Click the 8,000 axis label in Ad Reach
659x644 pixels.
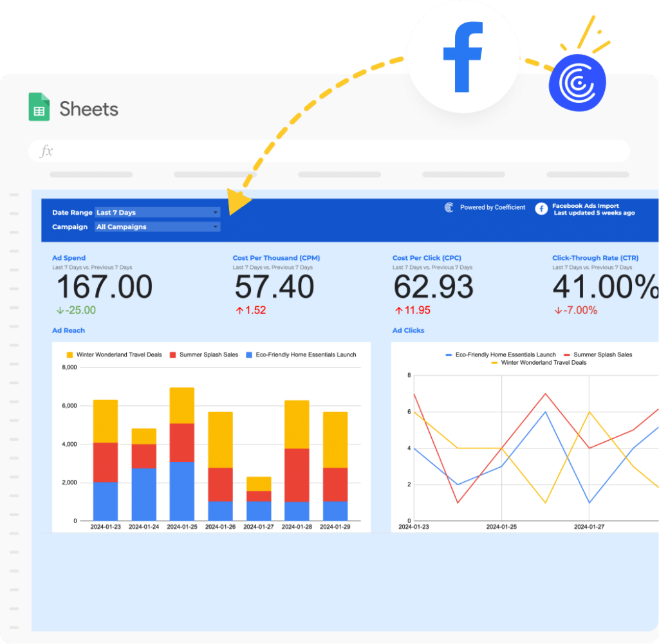[x=70, y=367]
